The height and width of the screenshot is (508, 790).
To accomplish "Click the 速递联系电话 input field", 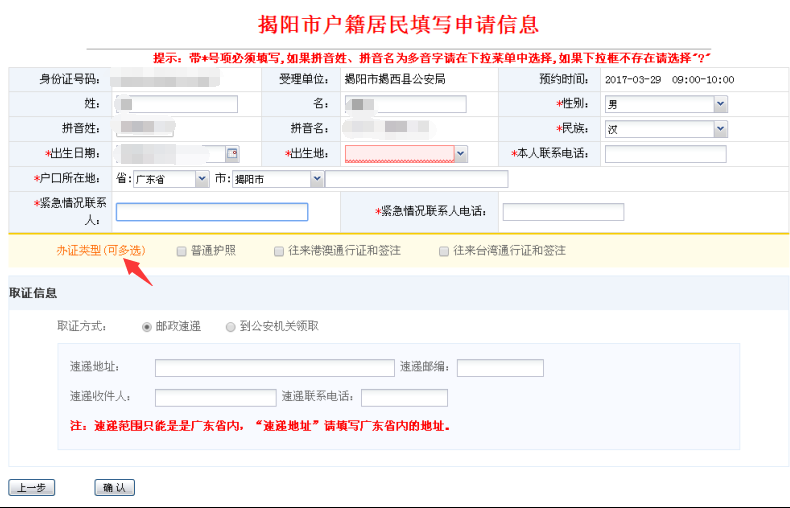I will (404, 398).
